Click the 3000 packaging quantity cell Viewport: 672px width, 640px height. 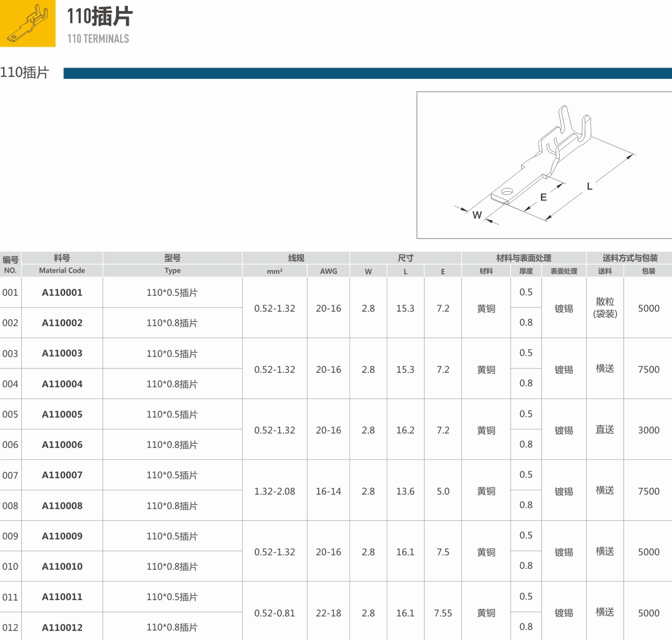(x=648, y=430)
